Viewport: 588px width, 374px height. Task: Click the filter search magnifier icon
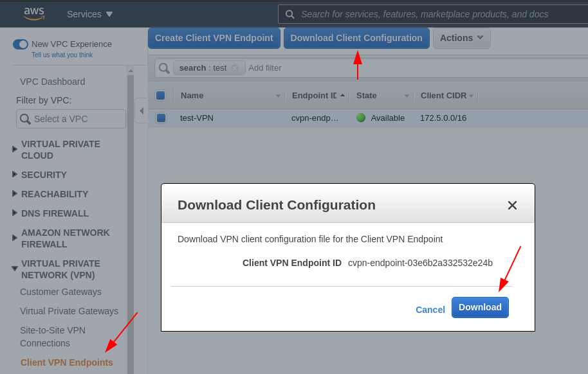(x=164, y=68)
